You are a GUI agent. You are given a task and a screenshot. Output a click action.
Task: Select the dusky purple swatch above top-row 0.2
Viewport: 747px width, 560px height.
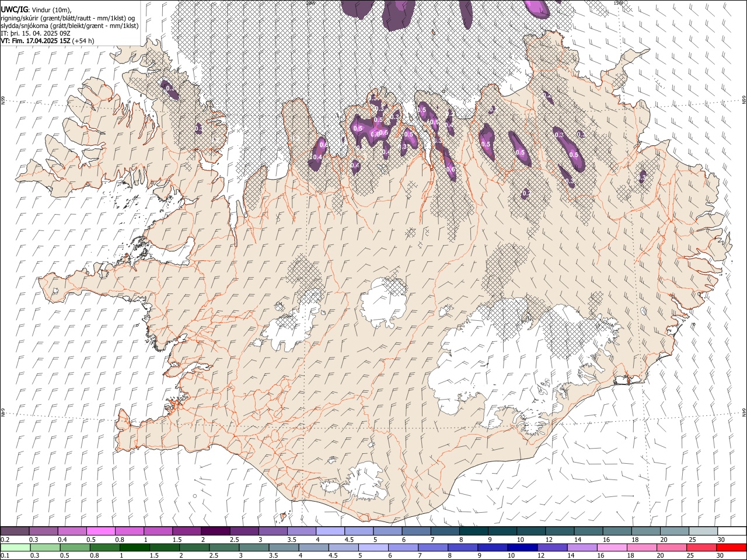(x=15, y=531)
